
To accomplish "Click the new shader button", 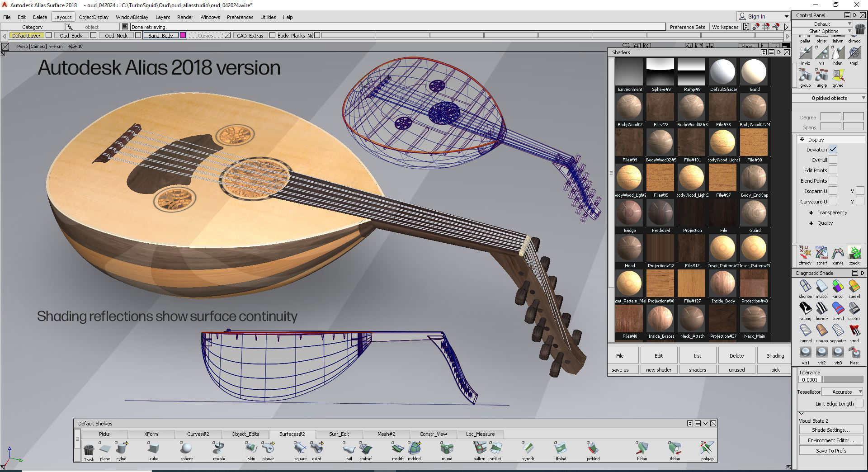I will pos(659,370).
